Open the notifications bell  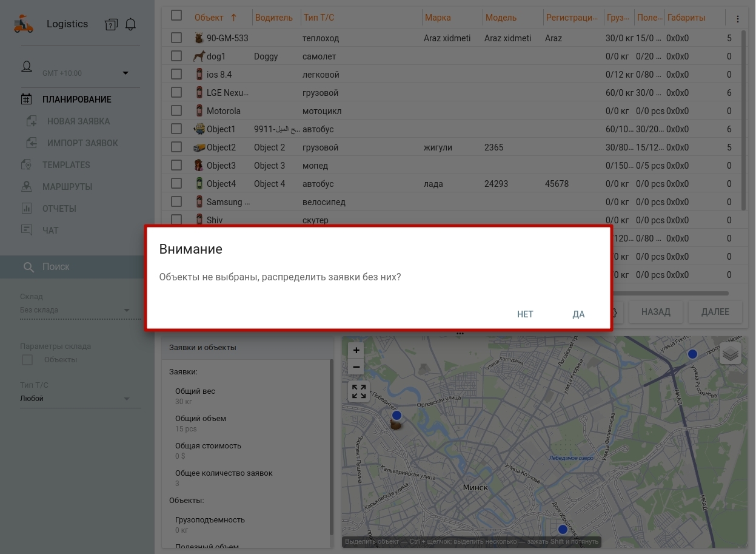click(x=130, y=24)
